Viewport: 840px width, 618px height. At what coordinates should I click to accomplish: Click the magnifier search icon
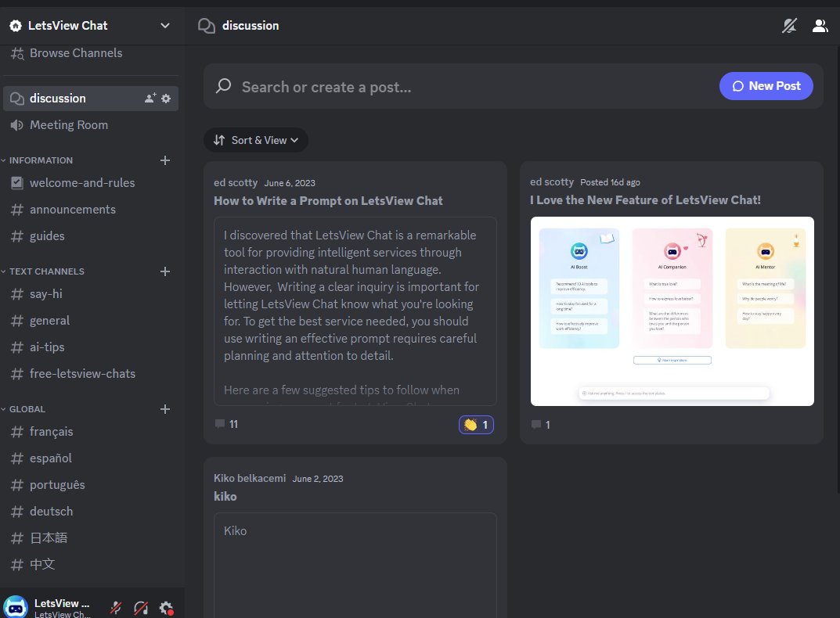pyautogui.click(x=223, y=86)
